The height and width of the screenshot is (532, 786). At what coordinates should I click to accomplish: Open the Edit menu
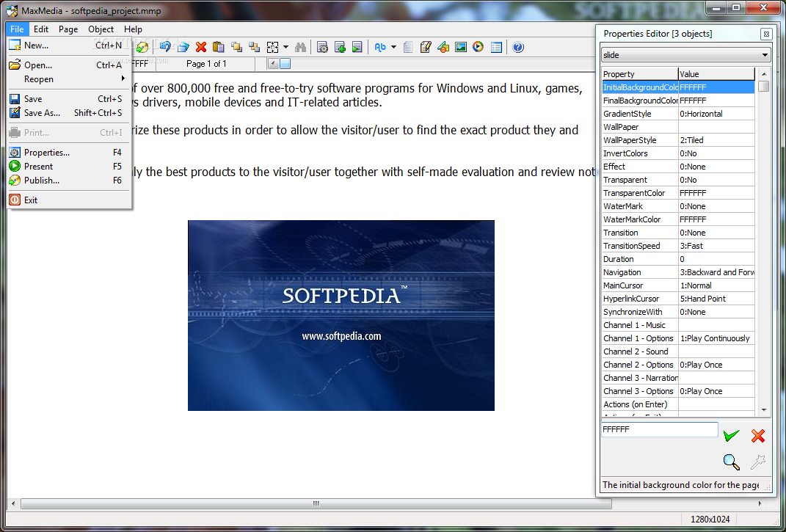tap(41, 29)
